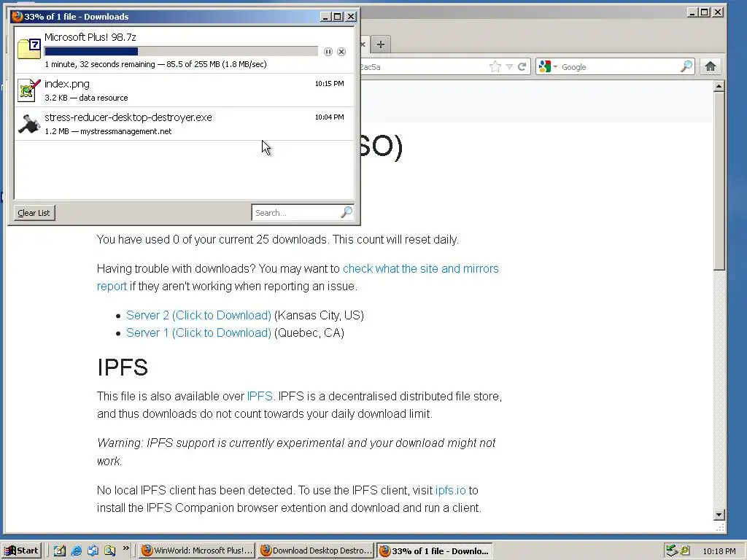Click the 1.2 MB — mystressmanagement.net text

108,131
